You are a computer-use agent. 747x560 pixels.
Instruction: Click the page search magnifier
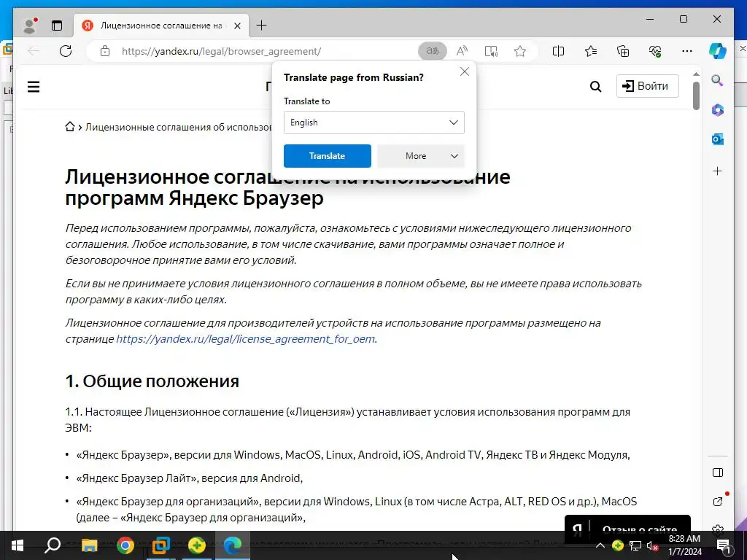(595, 87)
